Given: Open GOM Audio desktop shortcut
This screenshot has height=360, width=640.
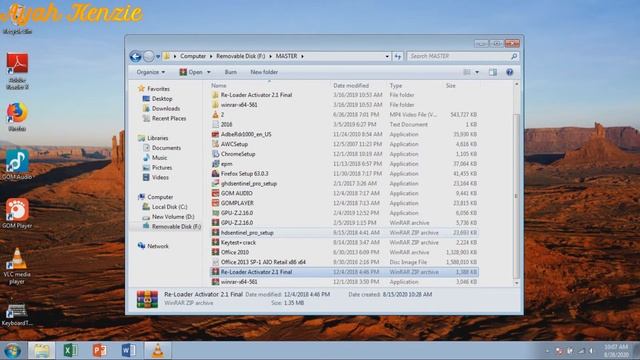Looking at the screenshot, I should tap(17, 165).
